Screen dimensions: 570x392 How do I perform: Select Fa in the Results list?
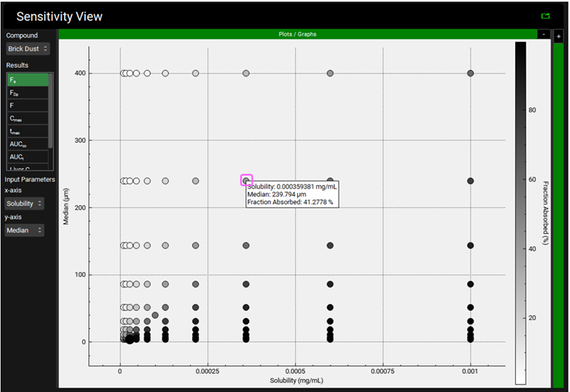27,79
